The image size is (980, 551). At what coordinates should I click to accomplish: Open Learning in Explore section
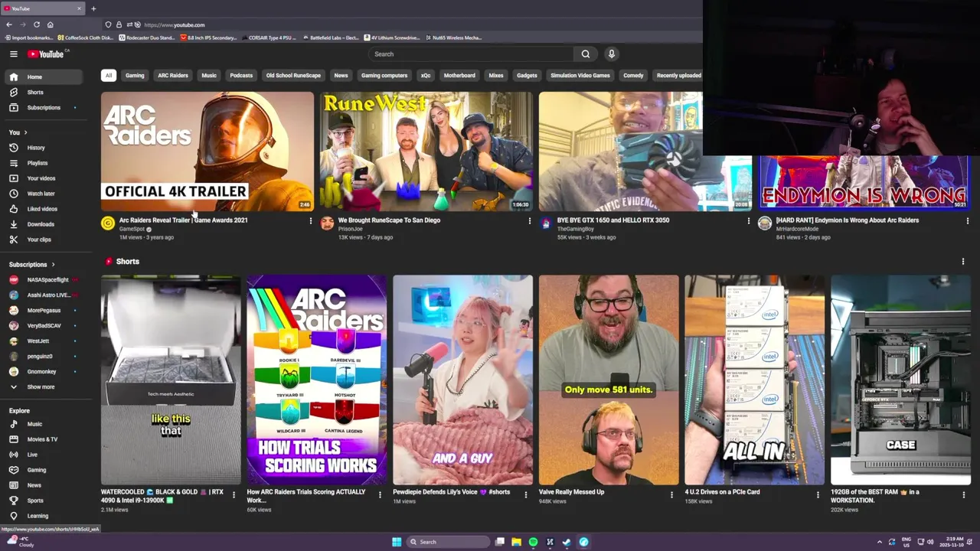[x=43, y=516]
